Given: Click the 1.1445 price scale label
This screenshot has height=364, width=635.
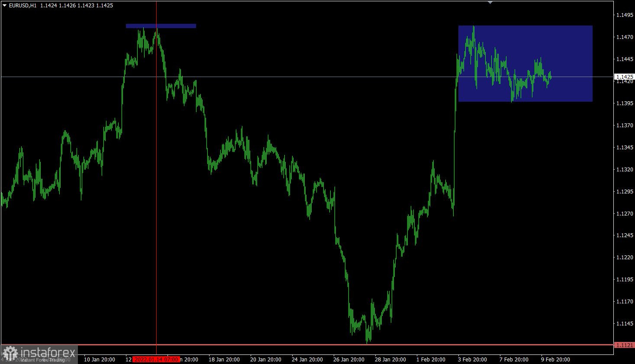Looking at the screenshot, I should click(625, 59).
